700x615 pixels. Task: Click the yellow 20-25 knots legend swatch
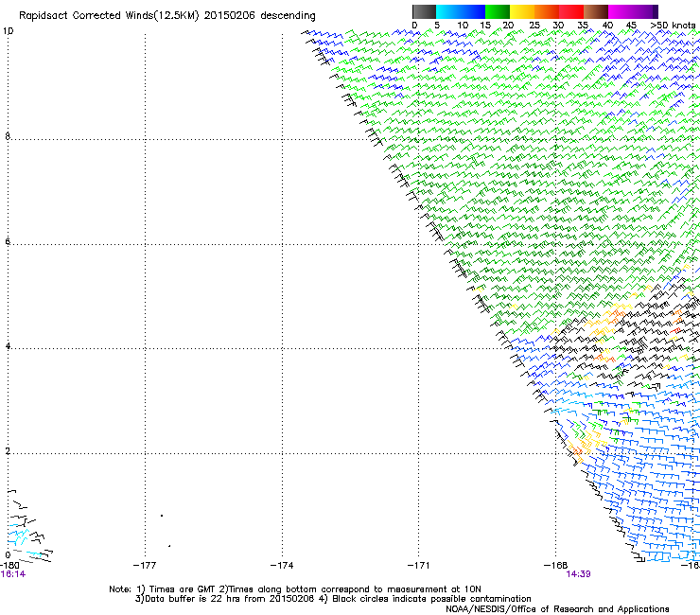coord(522,11)
